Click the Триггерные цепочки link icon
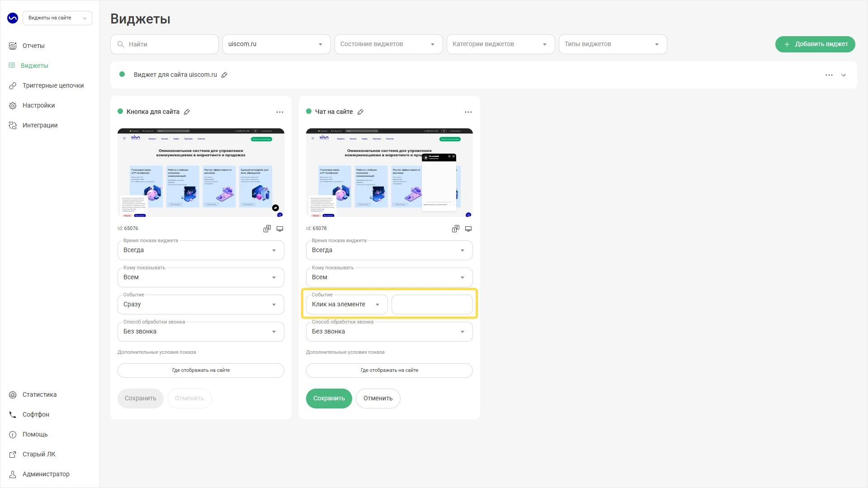This screenshot has width=868, height=488. click(x=13, y=85)
